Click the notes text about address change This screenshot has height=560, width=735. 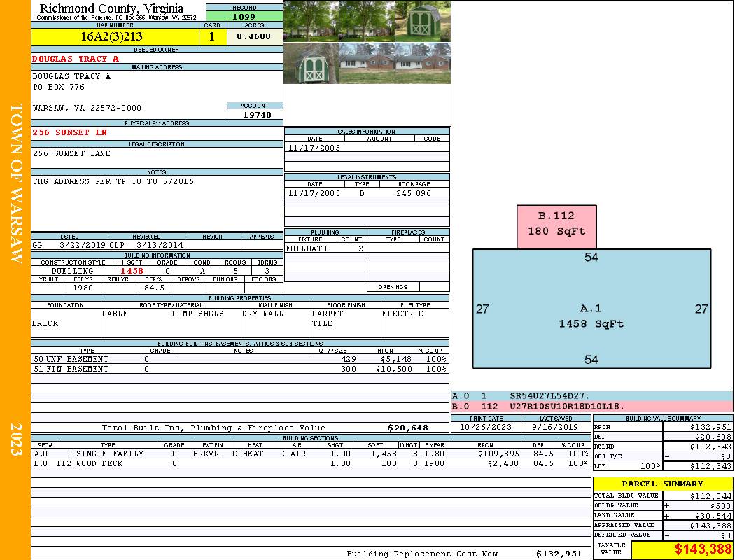coord(113,181)
